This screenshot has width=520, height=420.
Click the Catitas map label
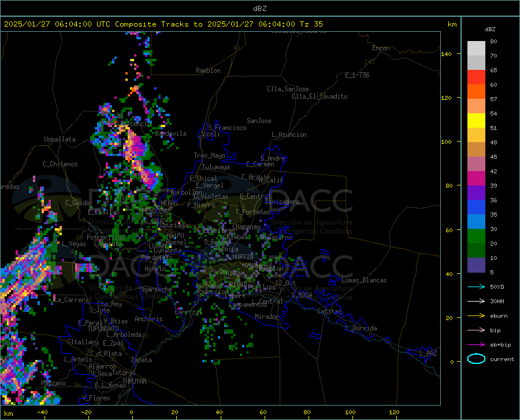coord(329,311)
